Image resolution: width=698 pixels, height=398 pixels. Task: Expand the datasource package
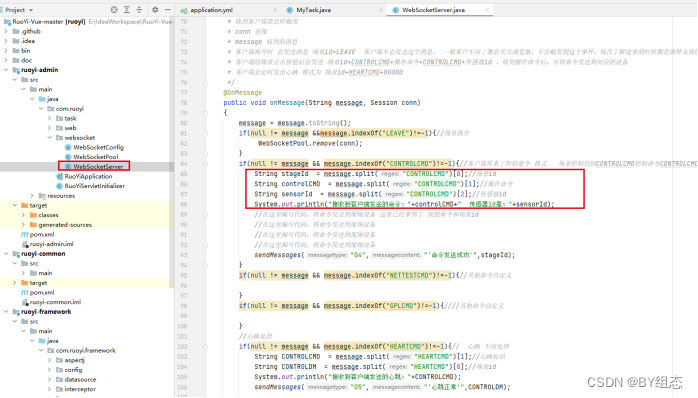[x=49, y=380]
